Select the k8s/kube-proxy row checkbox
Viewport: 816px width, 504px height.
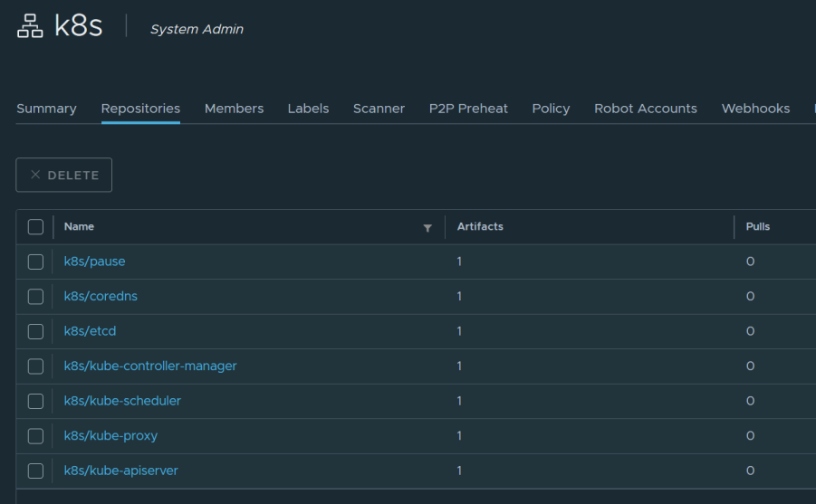(35, 436)
